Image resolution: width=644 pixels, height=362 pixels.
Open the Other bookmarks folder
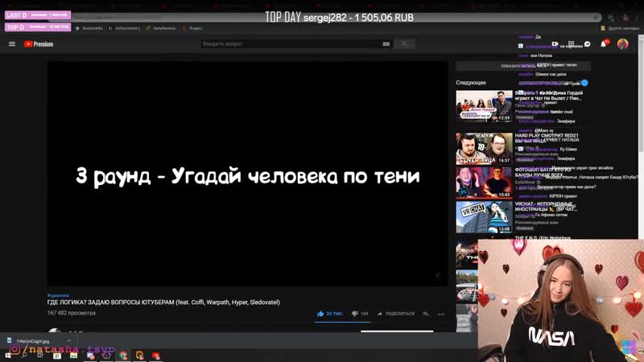coord(620,28)
